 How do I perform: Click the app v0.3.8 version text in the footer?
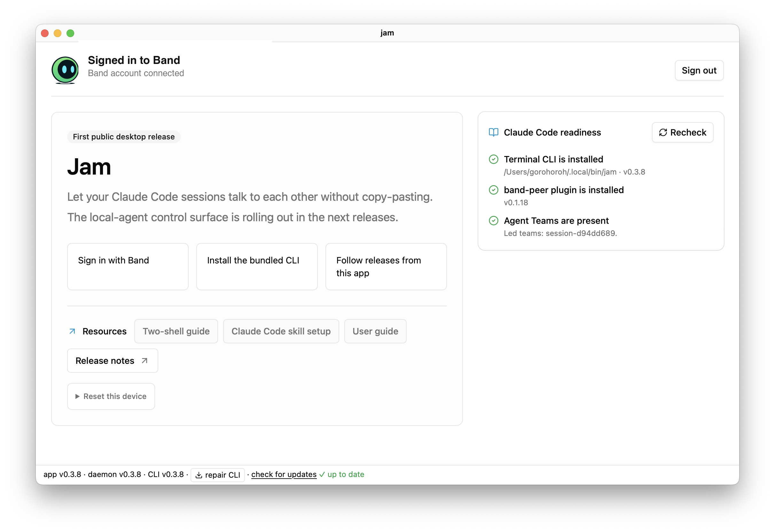[62, 474]
